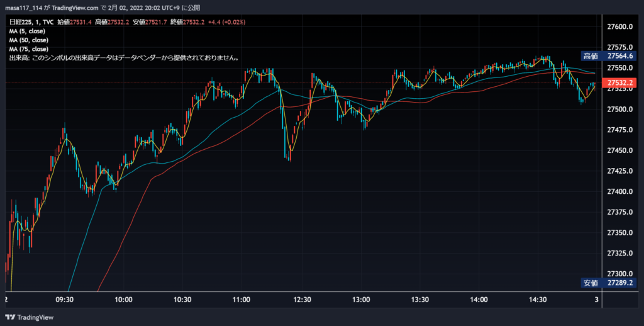644x326 pixels.
Task: Click the 27425.0 price axis label
Action: (x=619, y=171)
